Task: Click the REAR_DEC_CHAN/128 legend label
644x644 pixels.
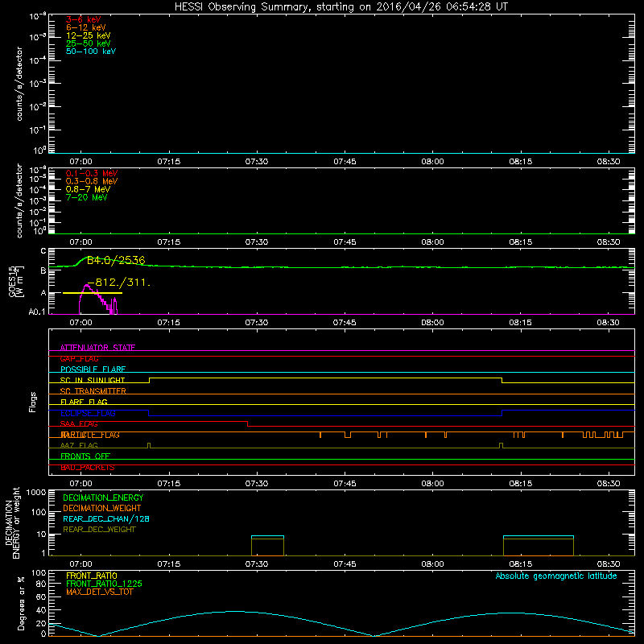Action: click(106, 519)
